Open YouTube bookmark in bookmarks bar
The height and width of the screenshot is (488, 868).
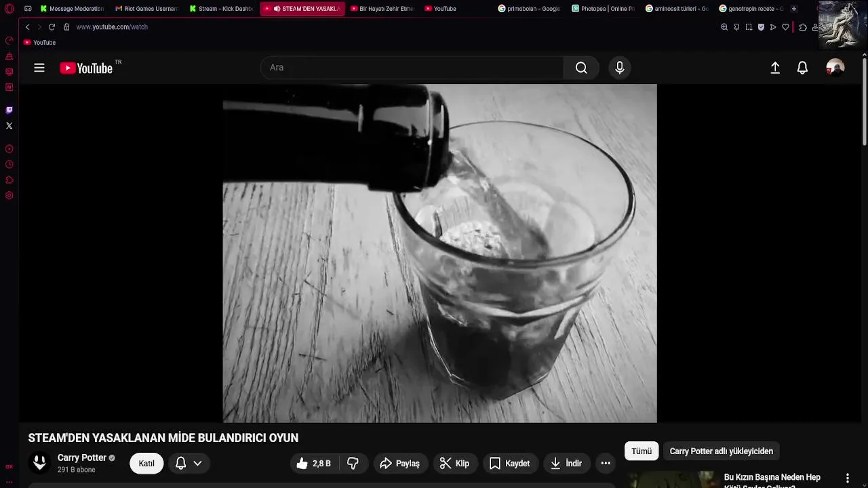click(39, 43)
